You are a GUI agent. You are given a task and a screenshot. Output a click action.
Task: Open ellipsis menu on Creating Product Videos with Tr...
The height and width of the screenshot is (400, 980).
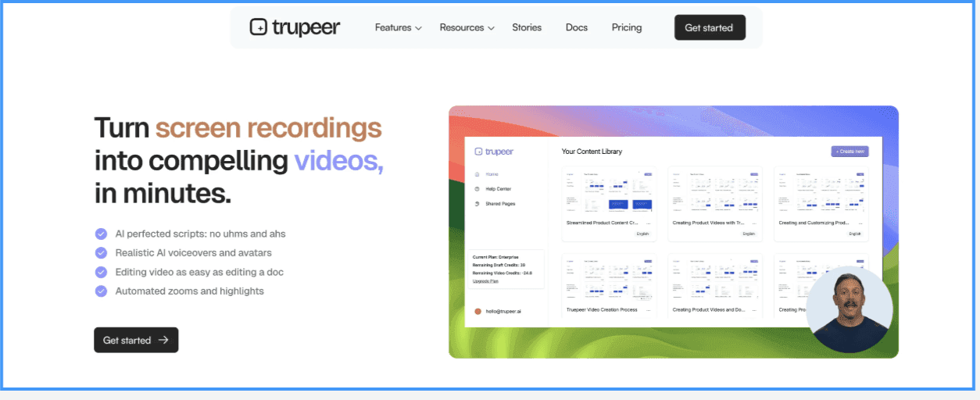(x=756, y=223)
